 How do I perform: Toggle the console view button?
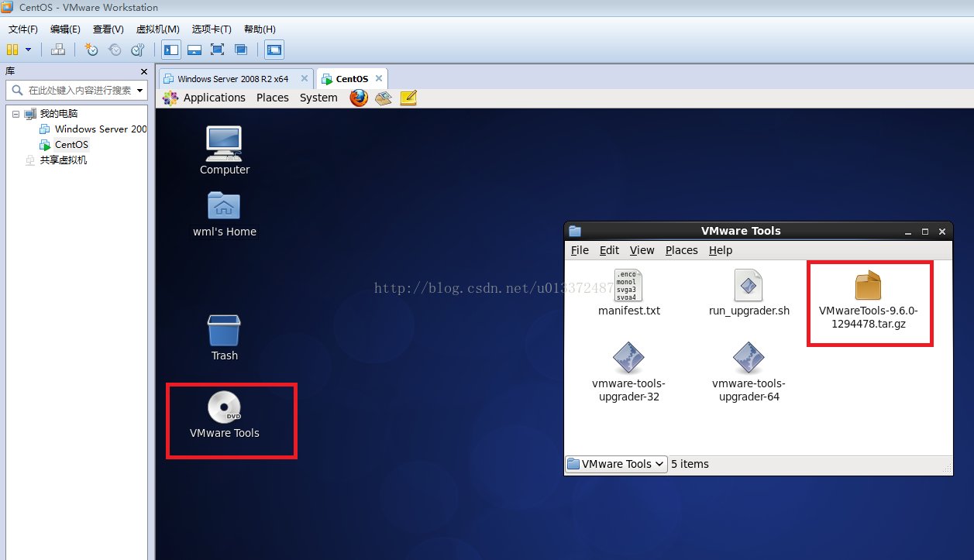point(274,50)
